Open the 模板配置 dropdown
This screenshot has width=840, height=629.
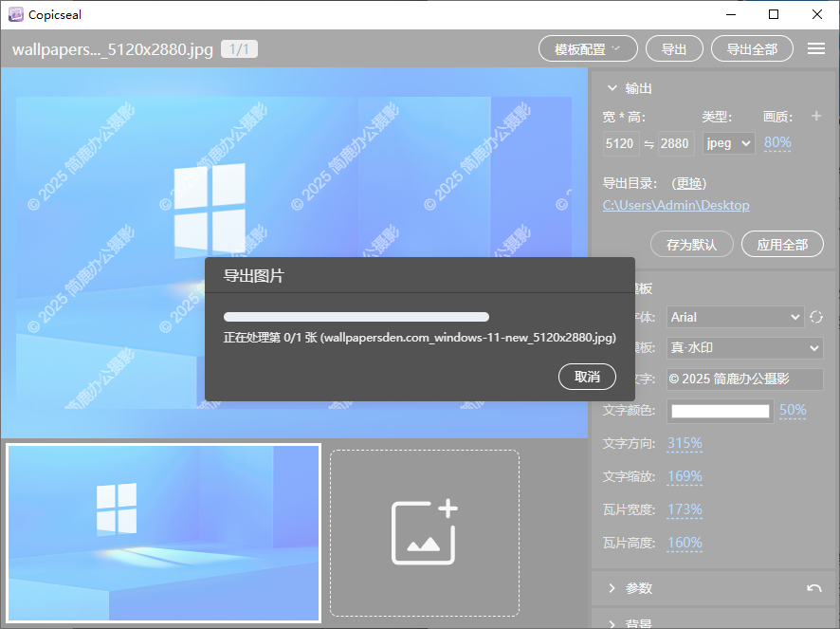[x=588, y=49]
